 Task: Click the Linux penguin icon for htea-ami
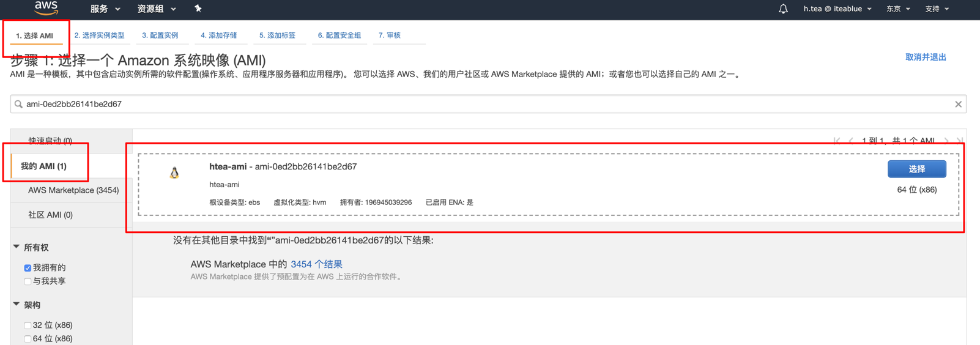[x=174, y=173]
